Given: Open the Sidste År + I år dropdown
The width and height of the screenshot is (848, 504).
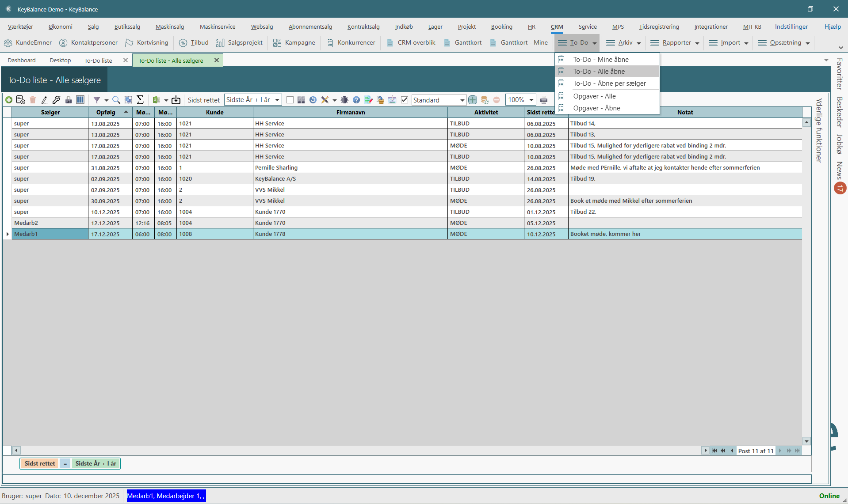Looking at the screenshot, I should [277, 100].
